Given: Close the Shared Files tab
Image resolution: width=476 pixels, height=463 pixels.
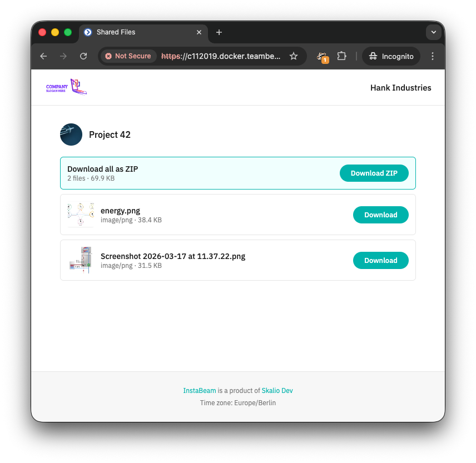Looking at the screenshot, I should coord(199,32).
